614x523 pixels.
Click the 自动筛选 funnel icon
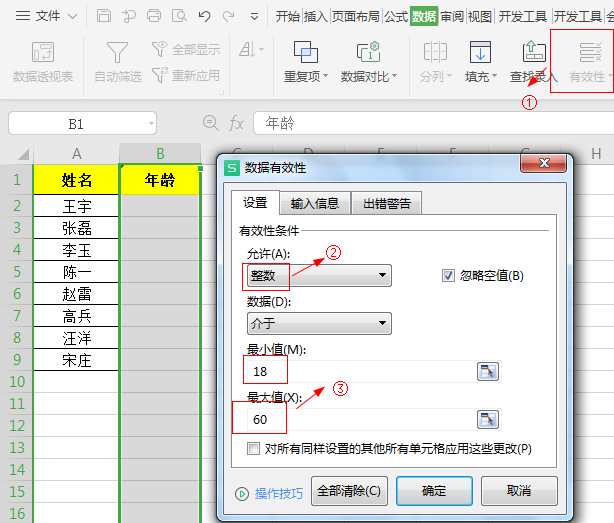117,52
